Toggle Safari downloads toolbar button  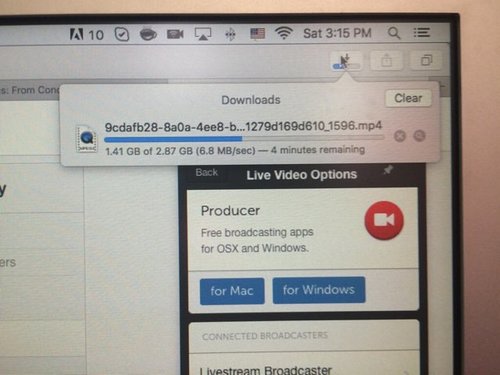click(346, 61)
